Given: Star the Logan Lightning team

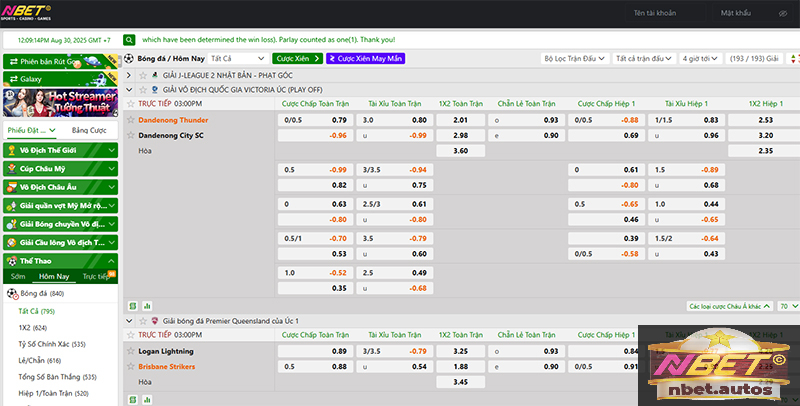Looking at the screenshot, I should coord(130,352).
